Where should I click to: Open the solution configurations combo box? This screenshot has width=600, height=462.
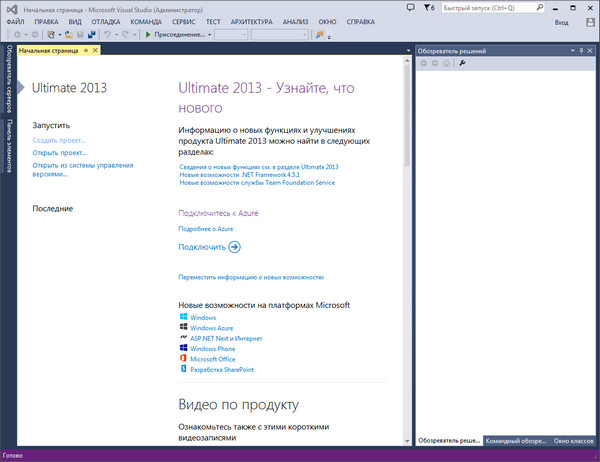(x=231, y=35)
